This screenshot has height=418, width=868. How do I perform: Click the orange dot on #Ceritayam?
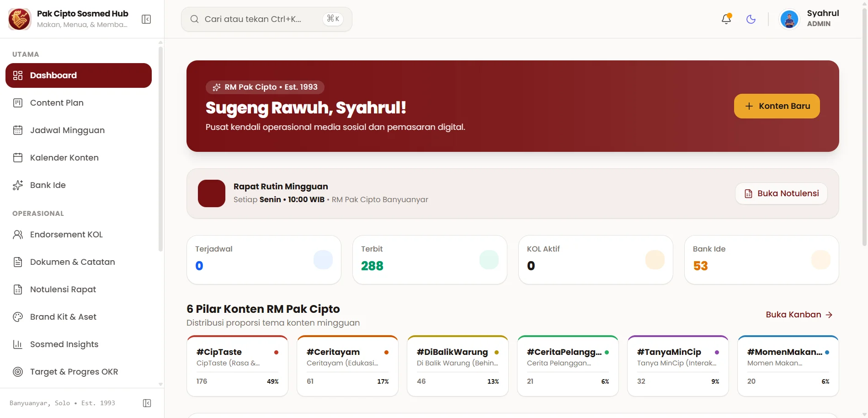[x=386, y=352]
